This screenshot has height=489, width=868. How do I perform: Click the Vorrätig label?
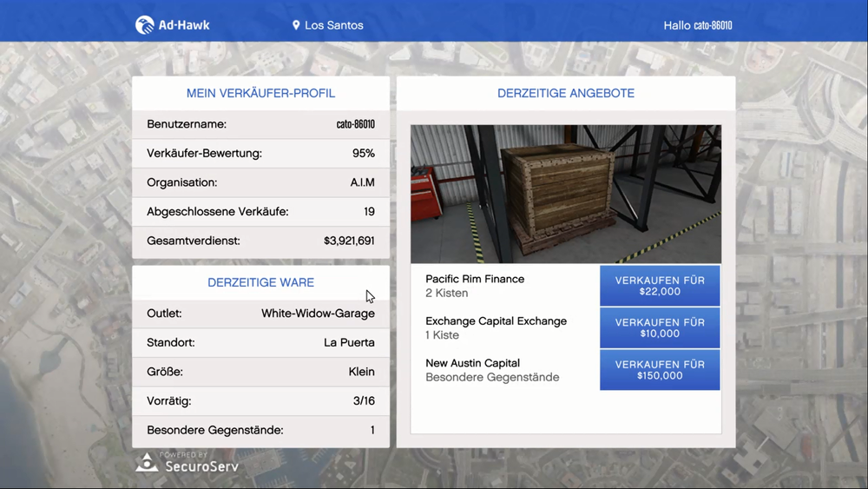[169, 401]
